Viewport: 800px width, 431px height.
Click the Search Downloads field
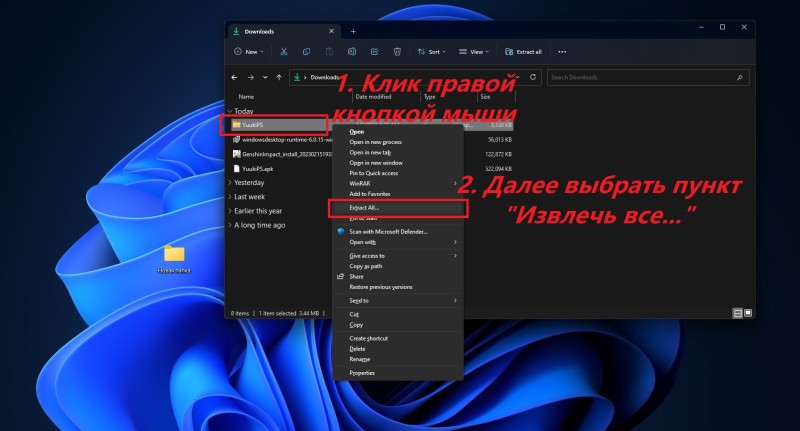(x=640, y=77)
